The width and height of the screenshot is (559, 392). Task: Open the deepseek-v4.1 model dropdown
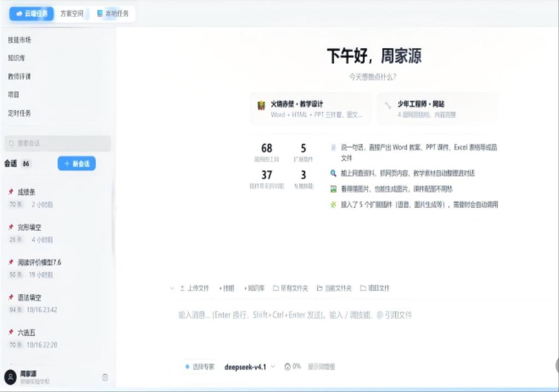249,367
